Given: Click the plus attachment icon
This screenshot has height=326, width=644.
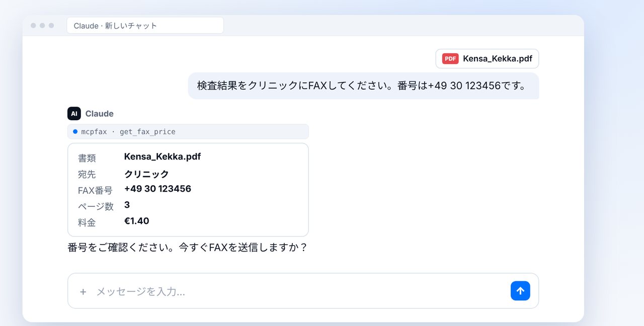Looking at the screenshot, I should click(83, 292).
